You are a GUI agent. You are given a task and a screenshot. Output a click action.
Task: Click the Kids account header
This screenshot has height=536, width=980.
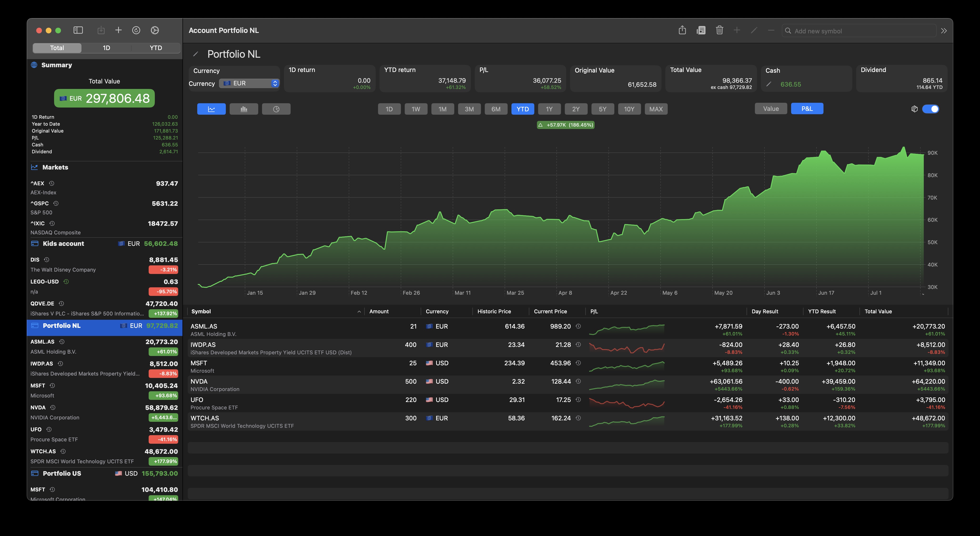click(63, 244)
